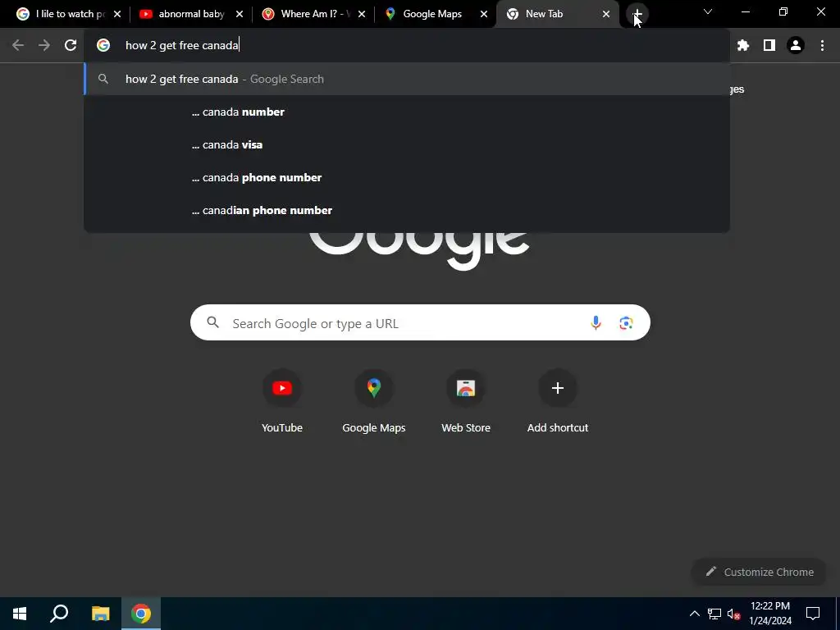
Task: Show hidden system tray icons
Action: (694, 614)
